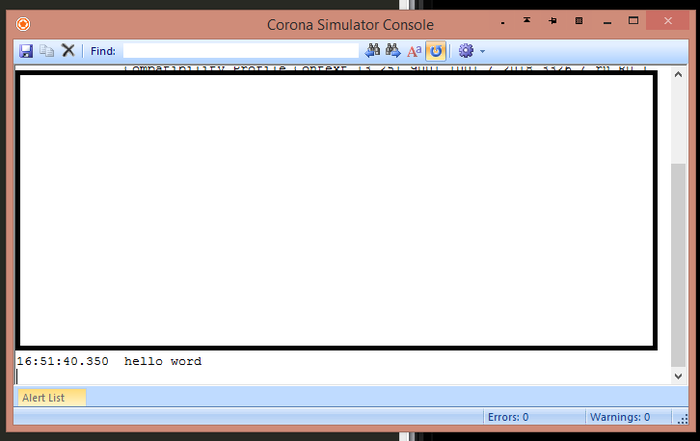Click the Warnings: 0 status indicator

[x=620, y=417]
